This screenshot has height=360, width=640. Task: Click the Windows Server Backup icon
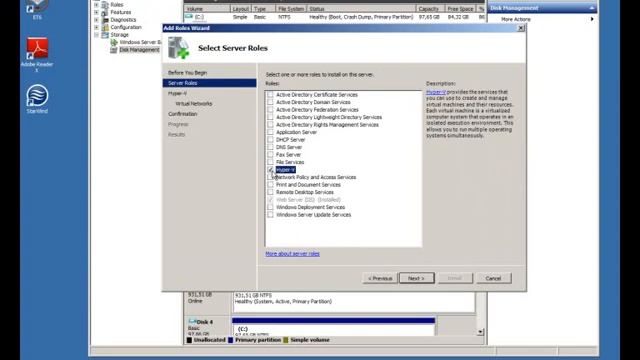114,42
